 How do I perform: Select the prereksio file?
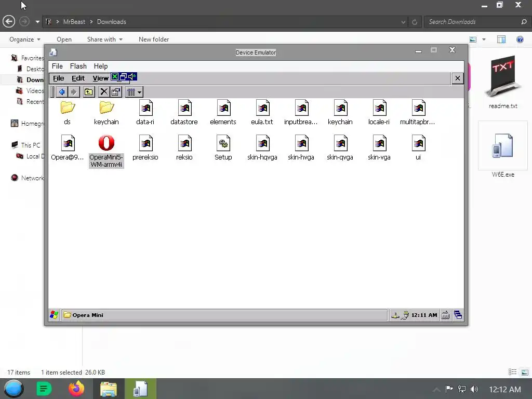tap(145, 148)
